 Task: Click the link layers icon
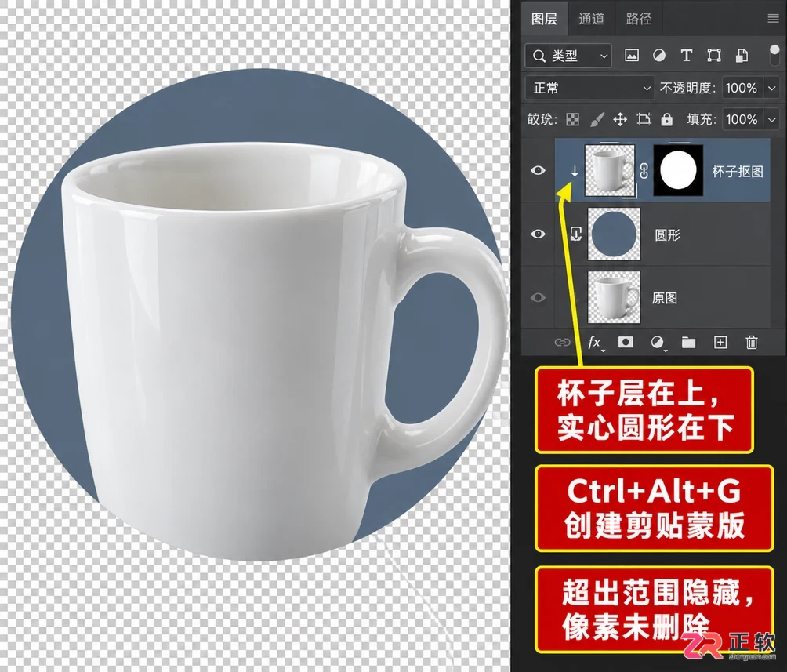(x=562, y=343)
